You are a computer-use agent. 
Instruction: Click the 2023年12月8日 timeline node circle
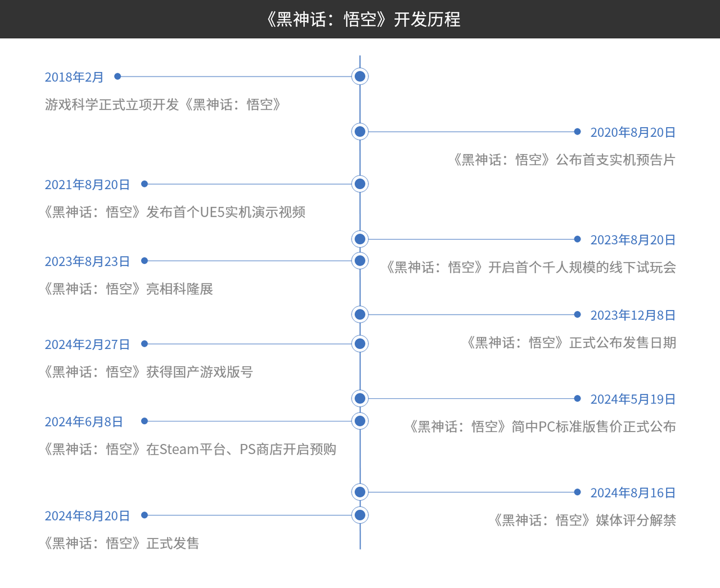click(x=360, y=315)
